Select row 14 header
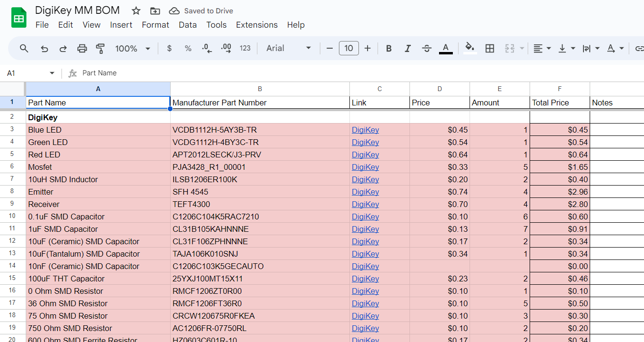The width and height of the screenshot is (644, 342). coord(12,266)
